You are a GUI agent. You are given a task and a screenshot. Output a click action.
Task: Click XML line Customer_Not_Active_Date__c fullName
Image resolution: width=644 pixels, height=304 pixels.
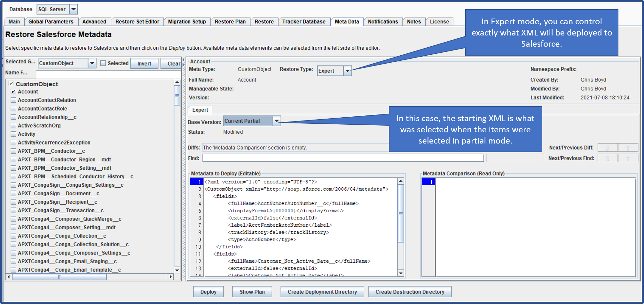pyautogui.click(x=299, y=261)
